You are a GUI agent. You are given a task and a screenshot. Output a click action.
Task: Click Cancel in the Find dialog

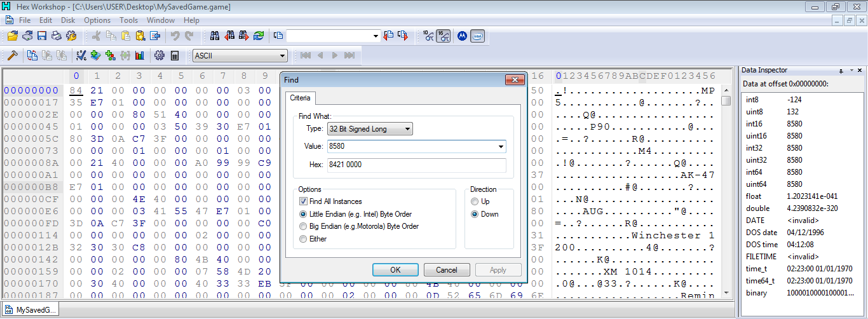tap(447, 269)
